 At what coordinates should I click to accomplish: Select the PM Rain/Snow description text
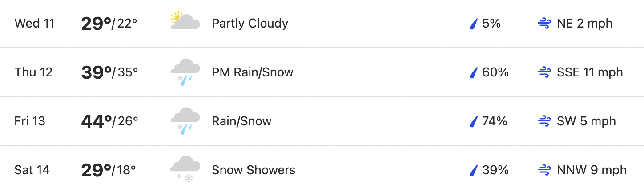click(x=253, y=72)
